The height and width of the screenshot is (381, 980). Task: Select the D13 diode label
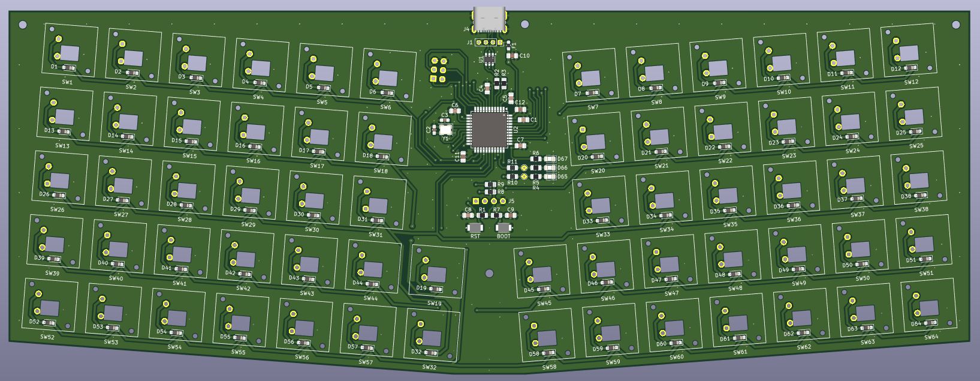[49, 130]
